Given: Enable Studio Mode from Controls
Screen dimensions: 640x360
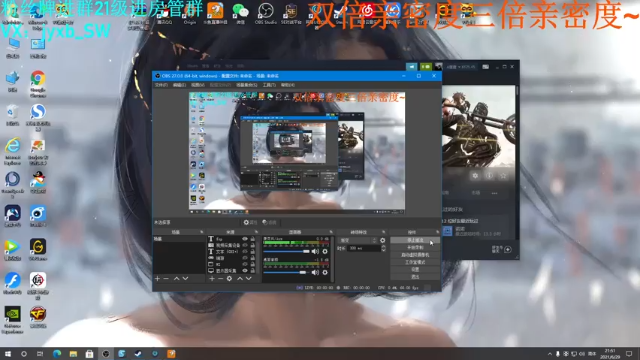Looking at the screenshot, I should click(415, 262).
